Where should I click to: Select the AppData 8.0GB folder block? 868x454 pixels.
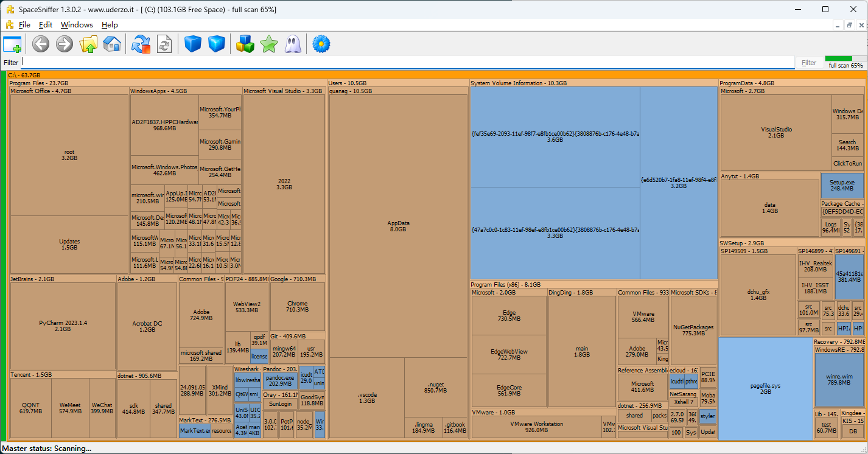(398, 225)
